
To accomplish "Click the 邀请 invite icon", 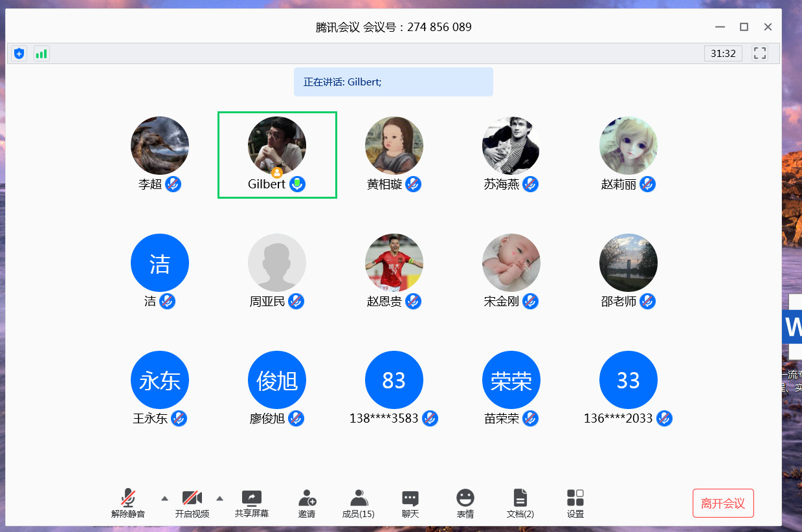I will point(307,504).
